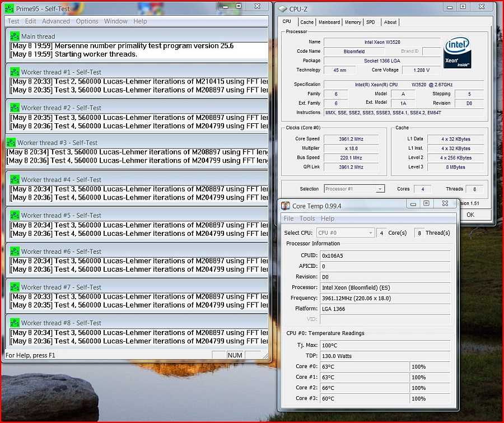Open the Tools menu in Core Temp
The width and height of the screenshot is (504, 423).
click(307, 219)
